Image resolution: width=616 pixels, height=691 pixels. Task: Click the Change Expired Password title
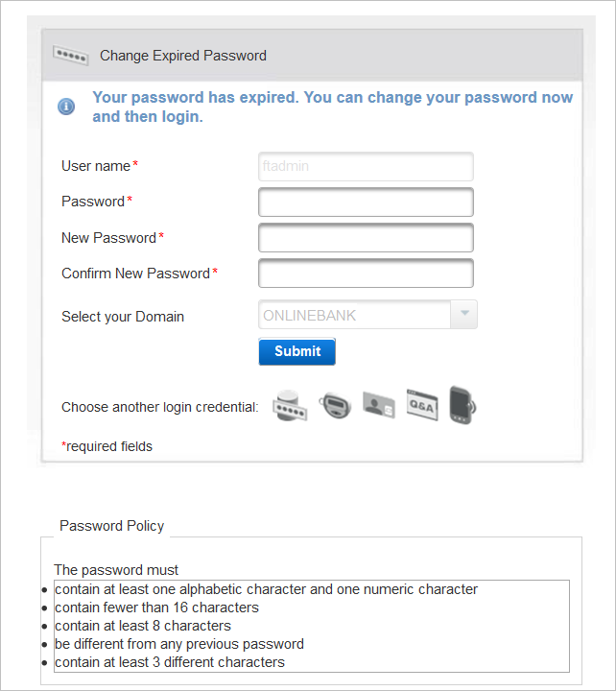(183, 56)
